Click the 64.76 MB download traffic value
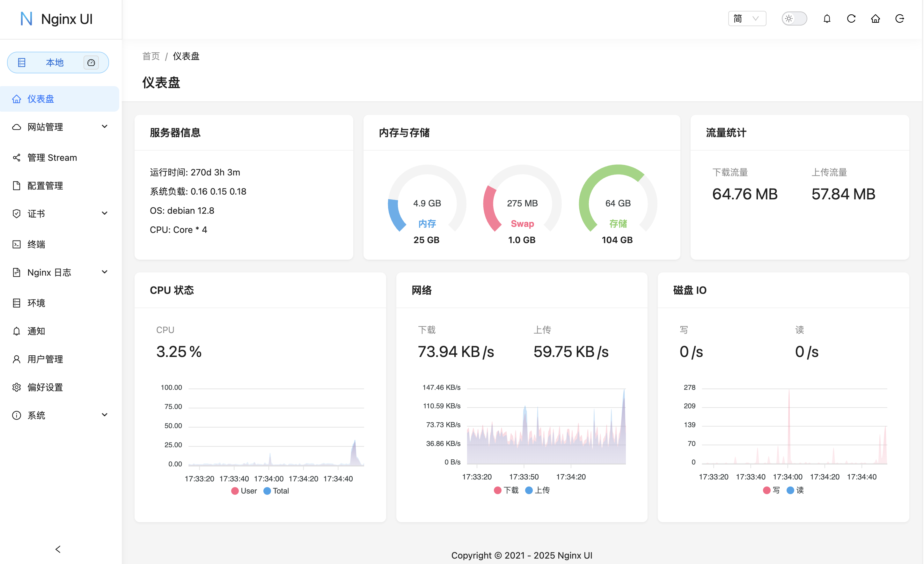This screenshot has height=564, width=924. pyautogui.click(x=745, y=194)
